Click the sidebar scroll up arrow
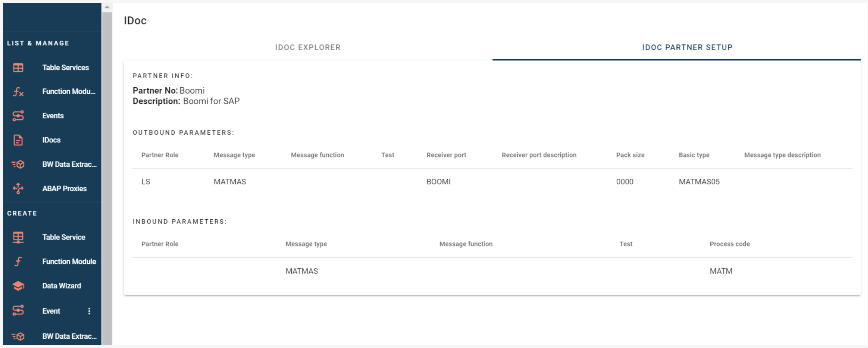This screenshot has width=868, height=348. [x=107, y=7]
